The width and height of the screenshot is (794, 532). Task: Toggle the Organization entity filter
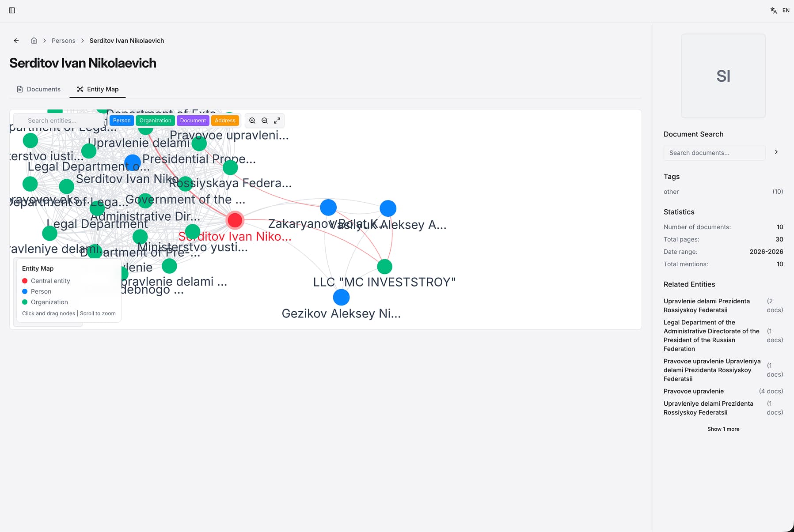(x=155, y=120)
